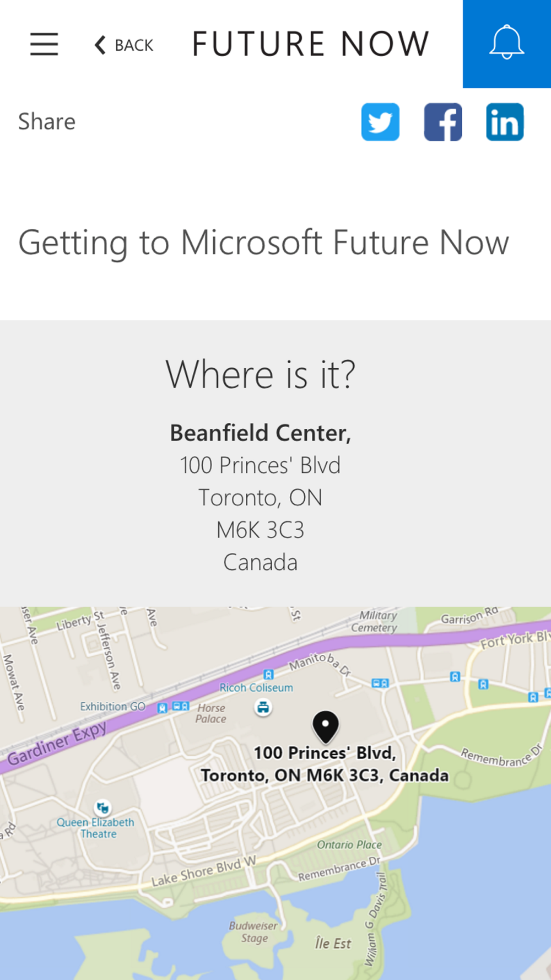The height and width of the screenshot is (980, 551).
Task: Click the Ontario Place map label
Action: coord(349,844)
